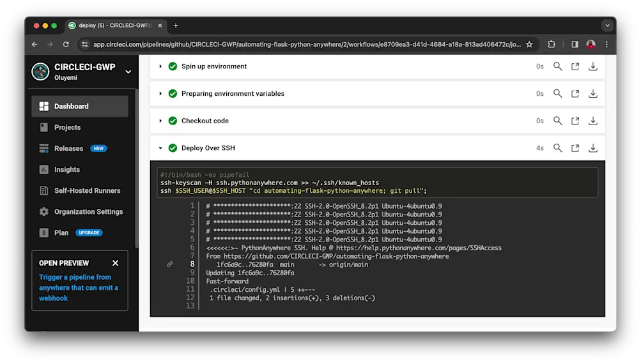Screen dimensions: 641x364
Task: Click the Checkout code step title
Action: 205,121
